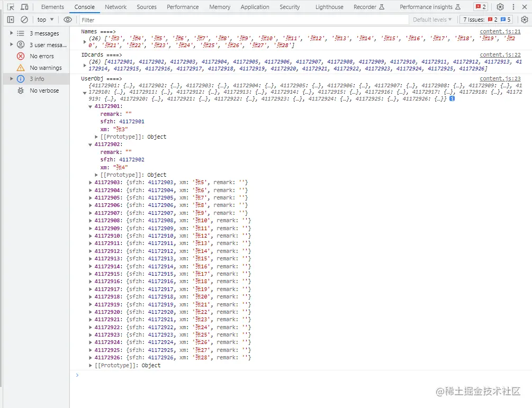This screenshot has width=532, height=408.
Task: Switch to the Sources tab
Action: pyautogui.click(x=147, y=7)
